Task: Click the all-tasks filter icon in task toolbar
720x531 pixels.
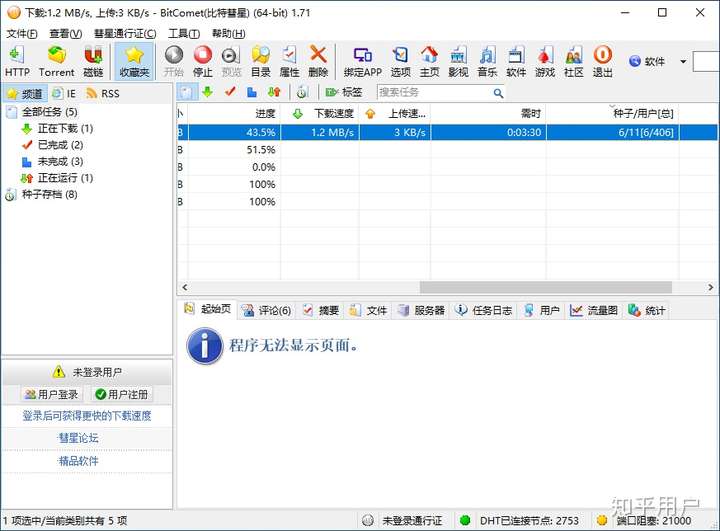Action: (x=187, y=92)
